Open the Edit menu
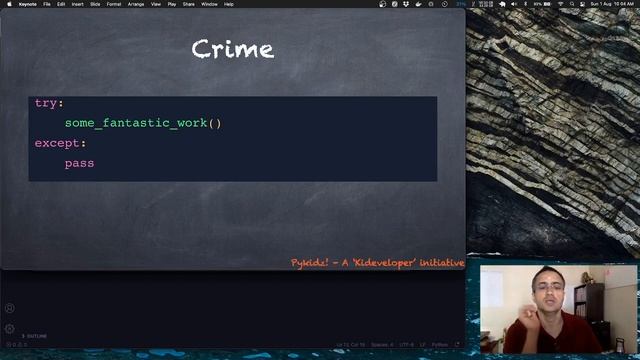Viewport: 640px width, 360px height. pyautogui.click(x=61, y=4)
